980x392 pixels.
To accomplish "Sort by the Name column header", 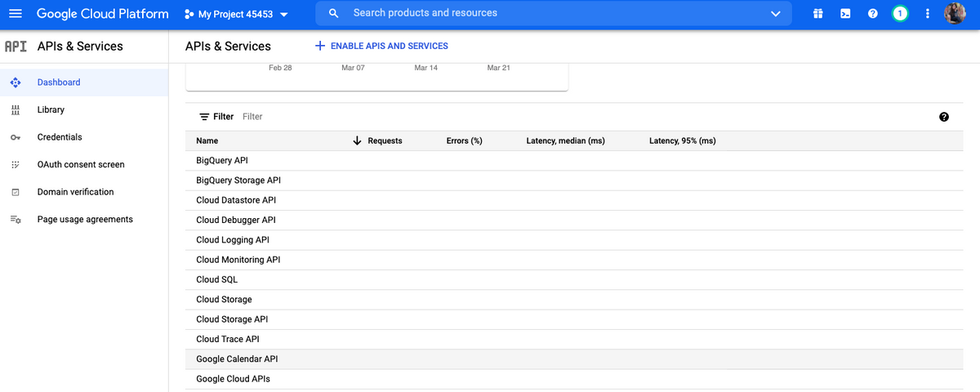I will tap(207, 140).
